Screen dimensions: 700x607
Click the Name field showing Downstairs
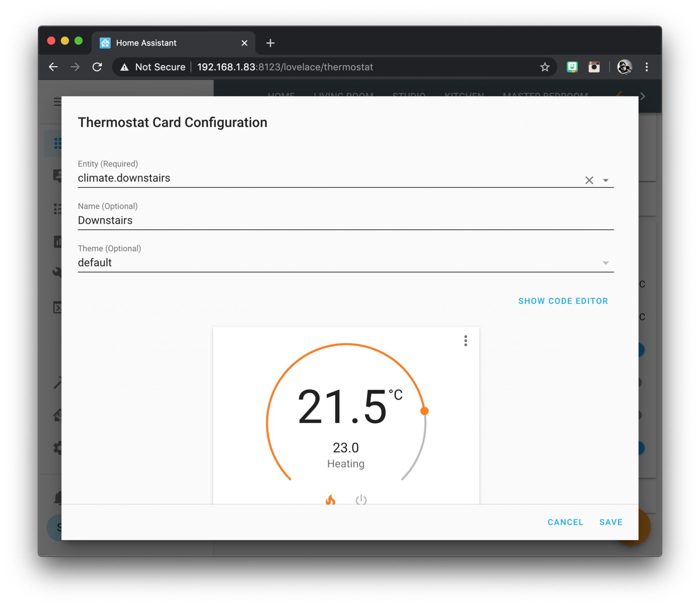[345, 221]
